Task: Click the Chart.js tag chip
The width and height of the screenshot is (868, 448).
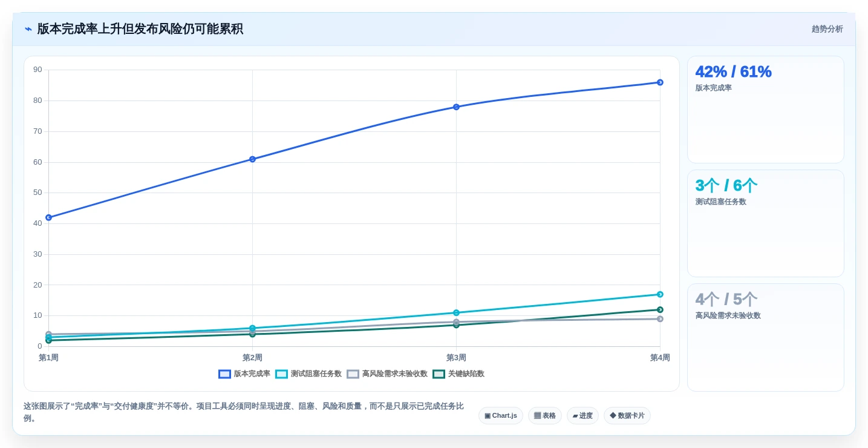Action: 500,416
